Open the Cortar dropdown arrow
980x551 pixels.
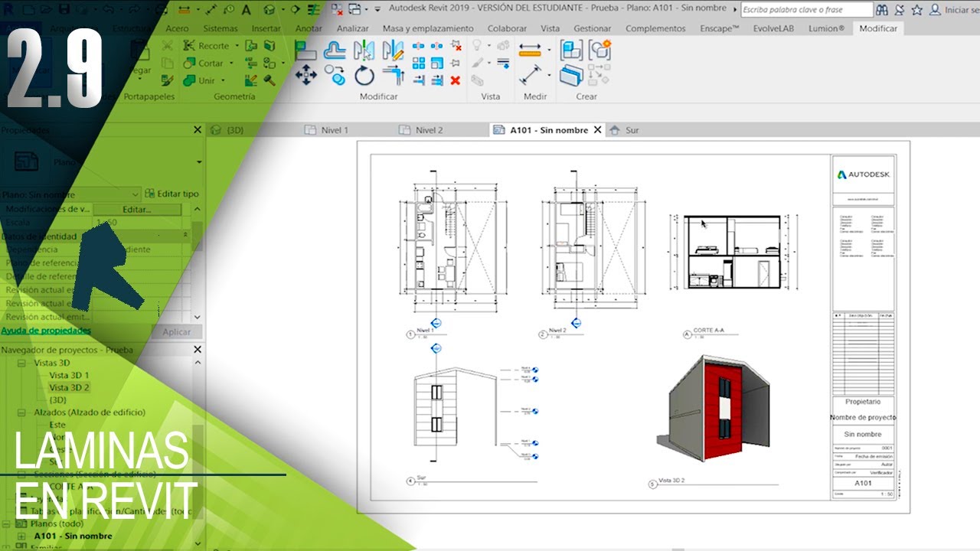tap(232, 64)
